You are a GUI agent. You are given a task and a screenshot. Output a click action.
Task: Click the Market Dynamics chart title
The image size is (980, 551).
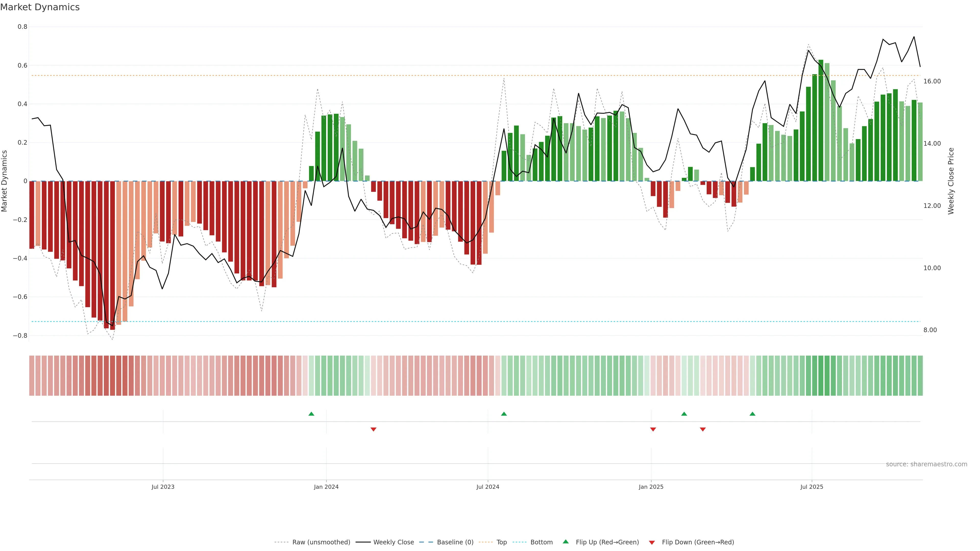40,7
